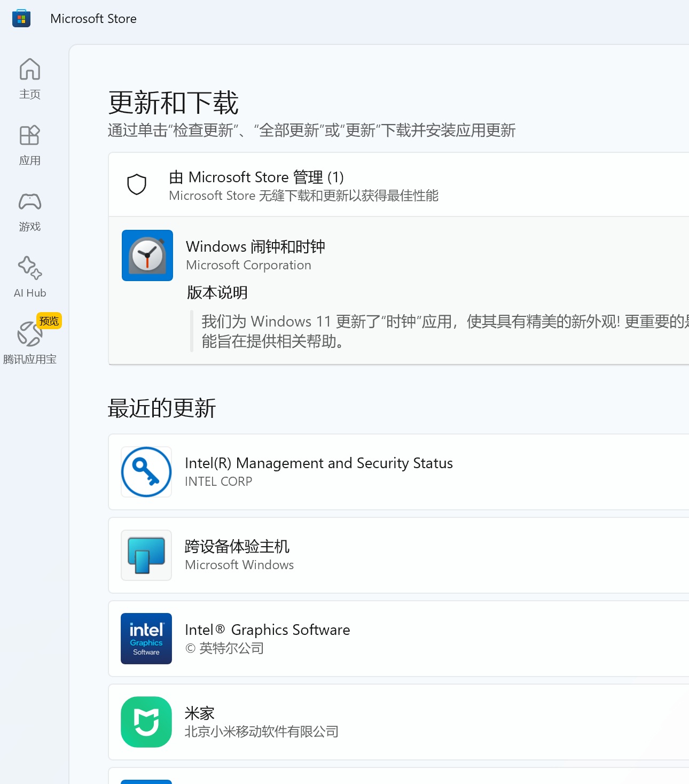Image resolution: width=689 pixels, height=784 pixels.
Task: Click the Intel Management and Security Status key icon
Action: coord(146,472)
